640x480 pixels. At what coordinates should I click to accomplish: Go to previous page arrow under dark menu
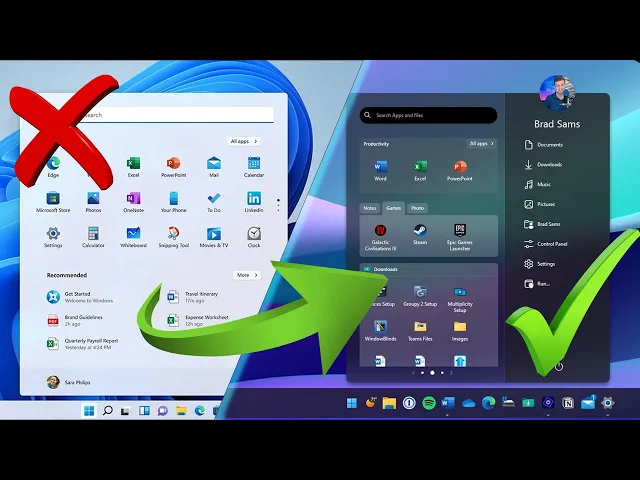tap(413, 373)
